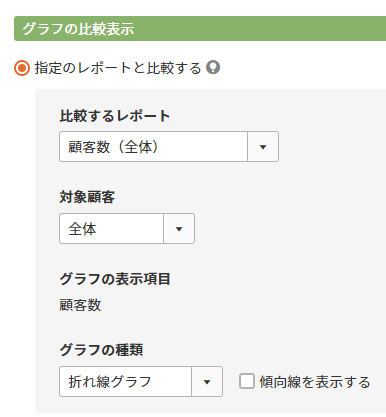Image resolution: width=386 pixels, height=417 pixels.
Task: Click the 傾向線を表示する label text
Action: (315, 382)
